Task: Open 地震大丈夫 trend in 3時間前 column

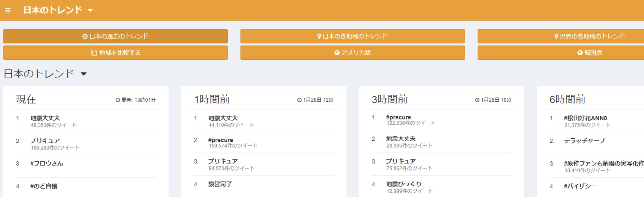Action: (401, 139)
